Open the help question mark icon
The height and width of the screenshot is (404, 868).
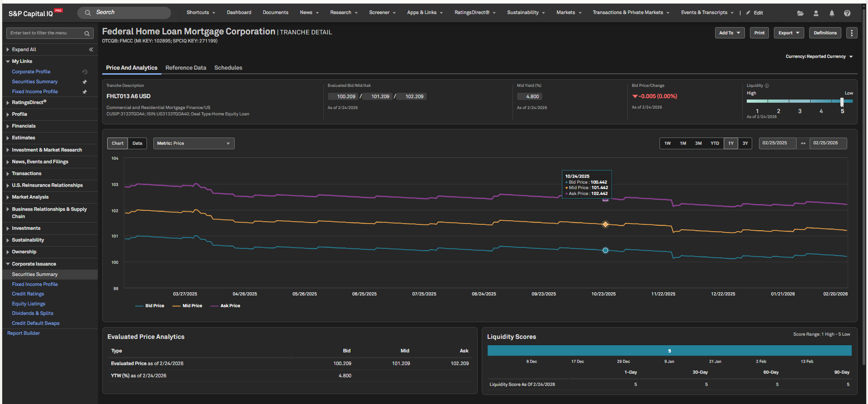847,13
